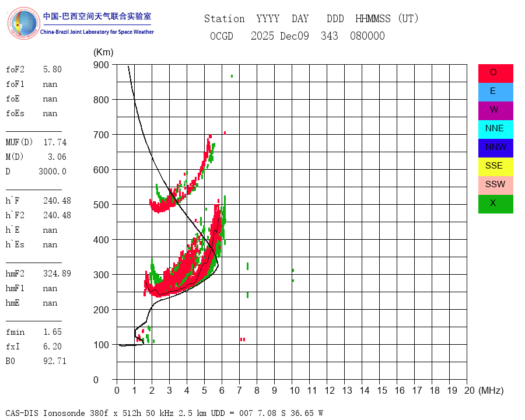This screenshot has width=525, height=420.
Task: Click the China-Brazil Joint Laboratory globe logo
Action: coord(23,23)
